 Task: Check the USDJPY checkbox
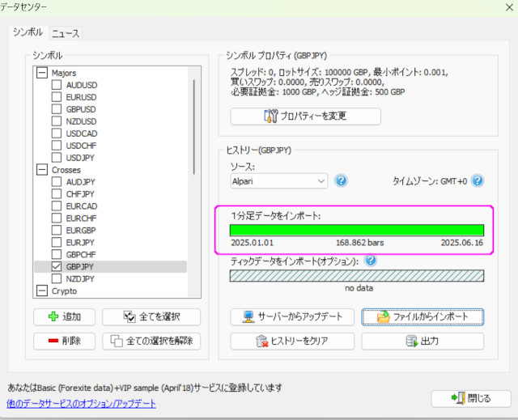(57, 158)
